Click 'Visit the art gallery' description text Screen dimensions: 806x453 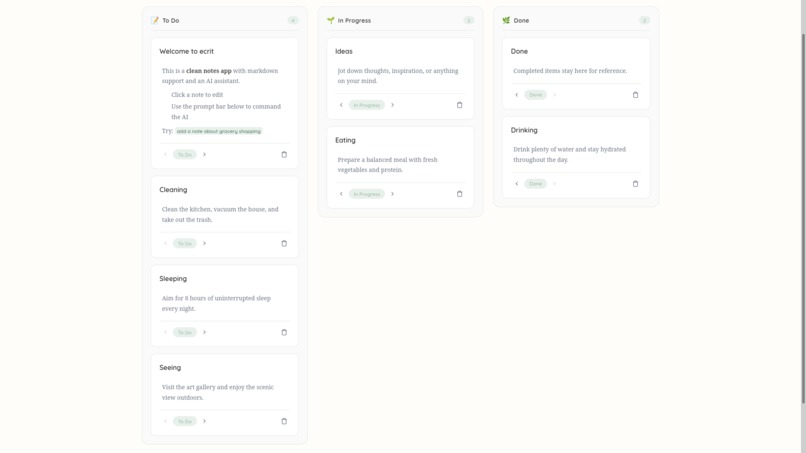[217, 392]
